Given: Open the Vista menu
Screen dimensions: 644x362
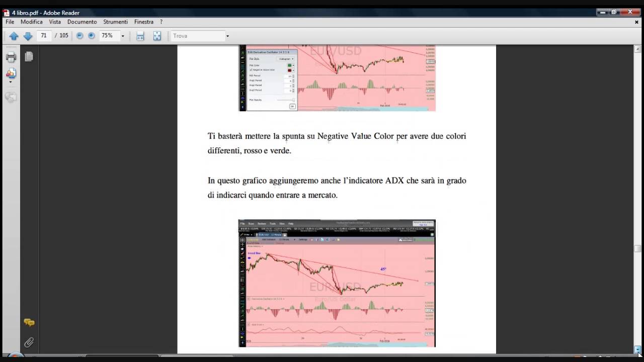Looking at the screenshot, I should pyautogui.click(x=55, y=22).
